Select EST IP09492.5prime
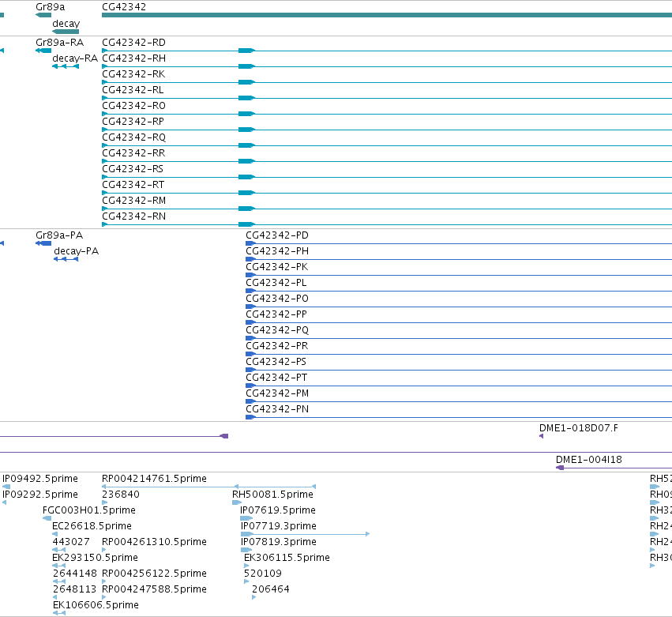 (x=40, y=479)
